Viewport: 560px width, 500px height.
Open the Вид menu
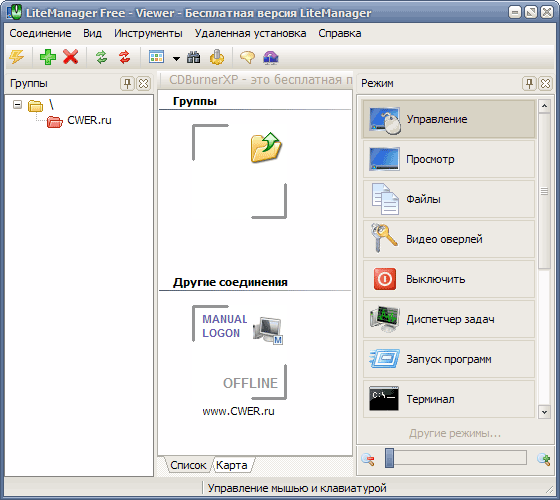click(x=92, y=33)
